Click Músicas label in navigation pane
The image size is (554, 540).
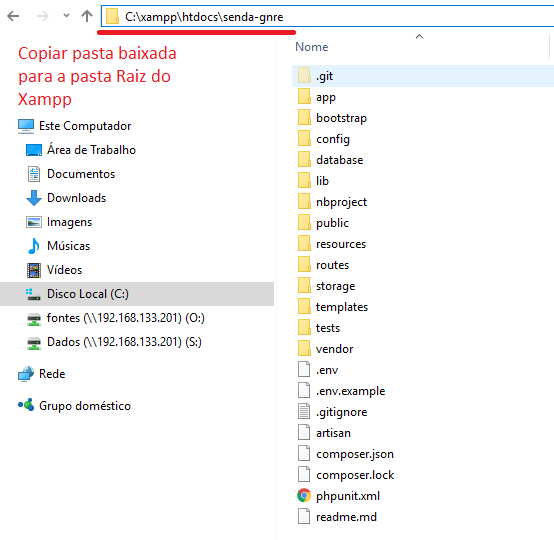pos(69,246)
